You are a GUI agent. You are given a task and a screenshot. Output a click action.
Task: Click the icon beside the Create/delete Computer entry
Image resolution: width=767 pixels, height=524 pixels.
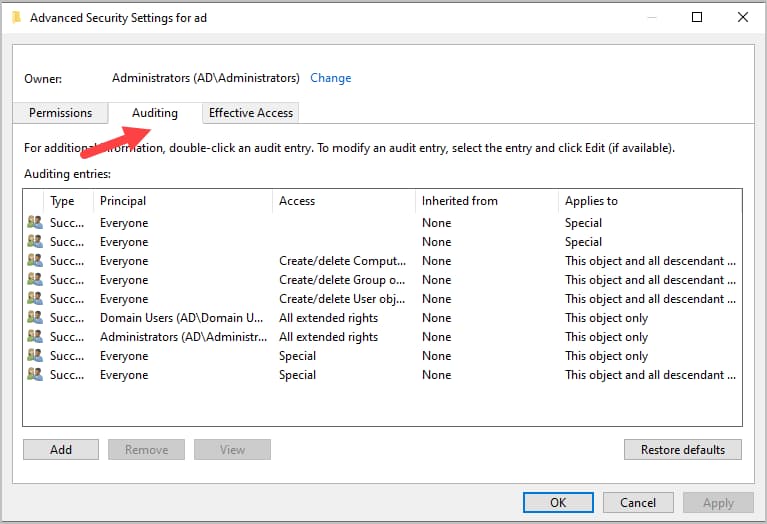[x=35, y=261]
